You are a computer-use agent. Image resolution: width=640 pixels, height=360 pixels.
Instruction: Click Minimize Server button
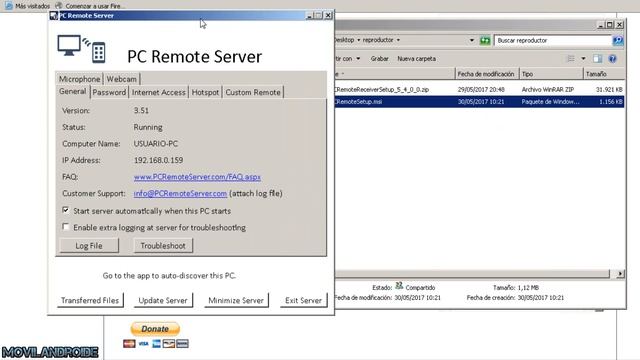pyautogui.click(x=236, y=300)
